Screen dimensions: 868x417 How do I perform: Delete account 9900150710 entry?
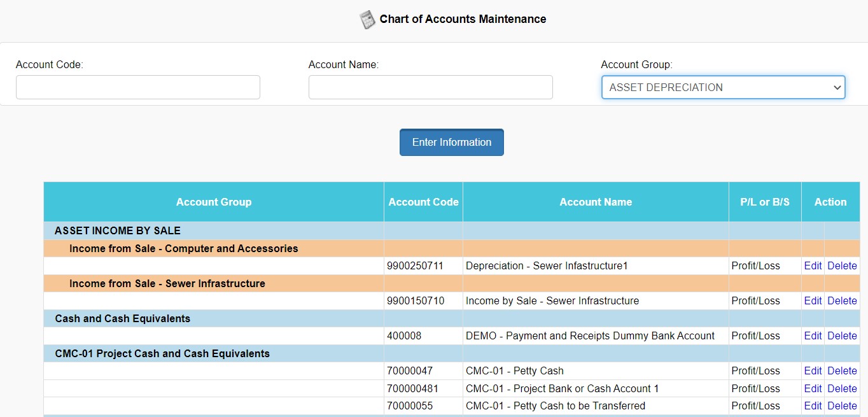[842, 301]
